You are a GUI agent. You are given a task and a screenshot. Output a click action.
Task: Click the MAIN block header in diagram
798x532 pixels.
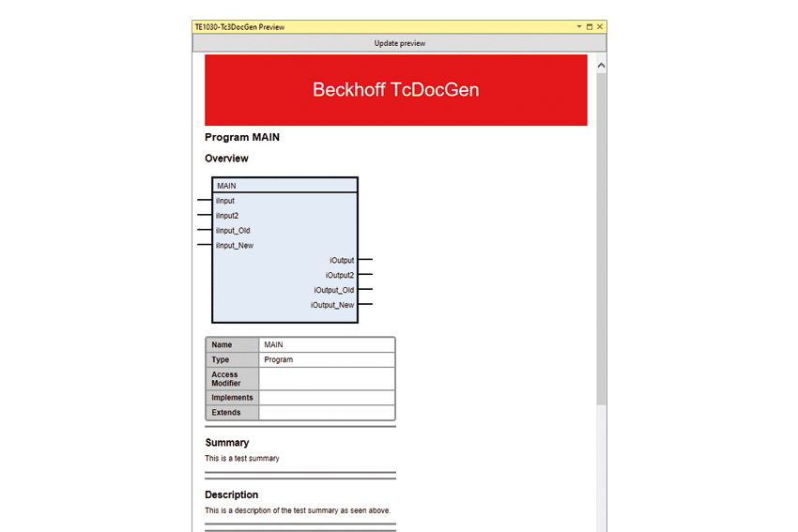285,185
